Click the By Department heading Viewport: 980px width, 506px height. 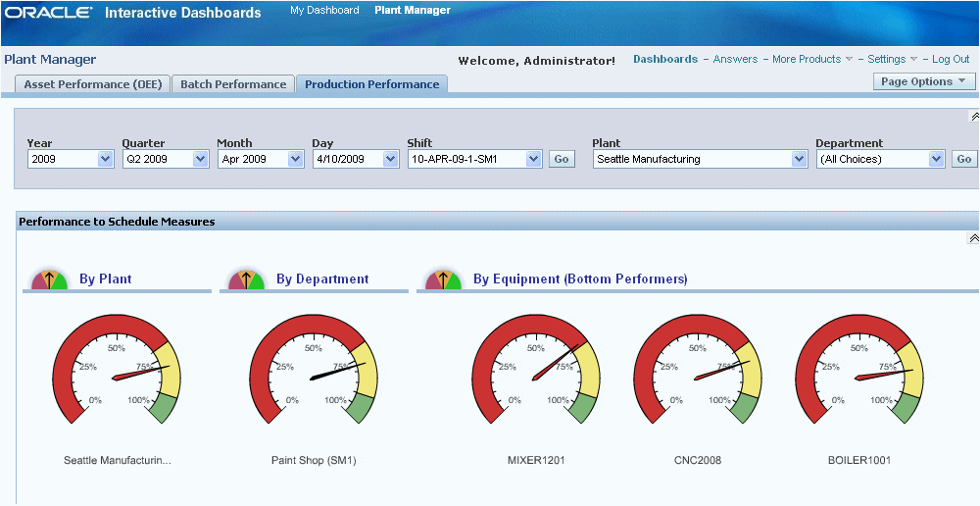322,278
